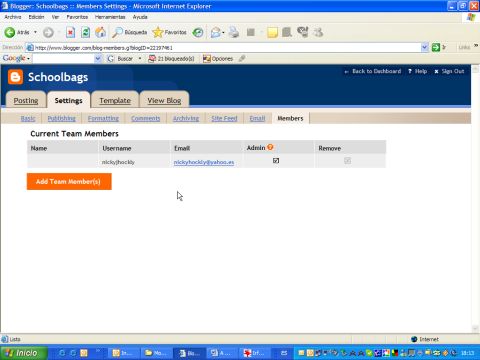Expand the mail icon dropdown arrow

pos(223,32)
